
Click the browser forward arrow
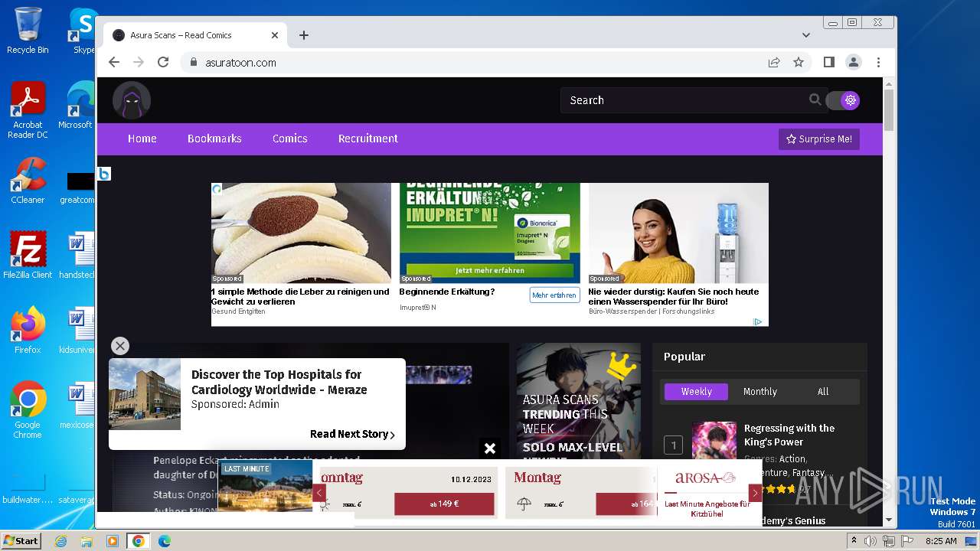pyautogui.click(x=139, y=63)
